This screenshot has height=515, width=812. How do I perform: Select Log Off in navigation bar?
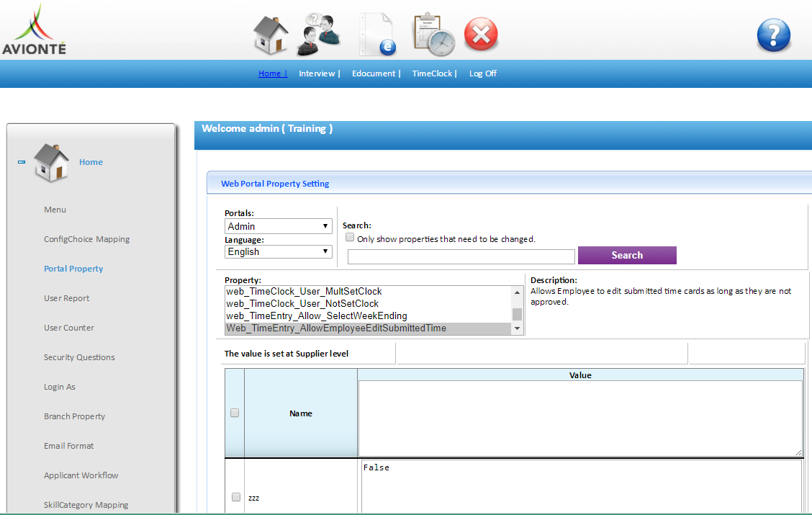coord(482,73)
